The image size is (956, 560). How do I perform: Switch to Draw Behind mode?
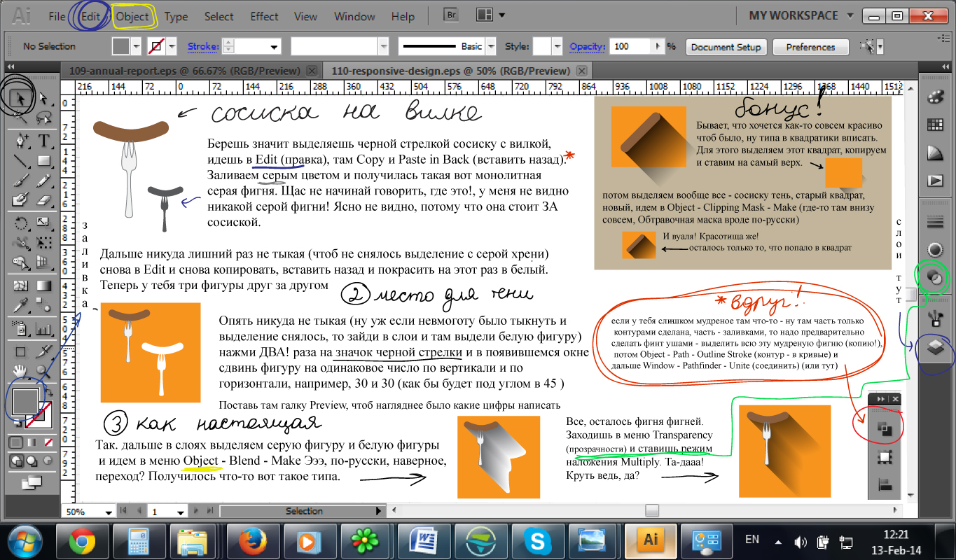point(30,461)
